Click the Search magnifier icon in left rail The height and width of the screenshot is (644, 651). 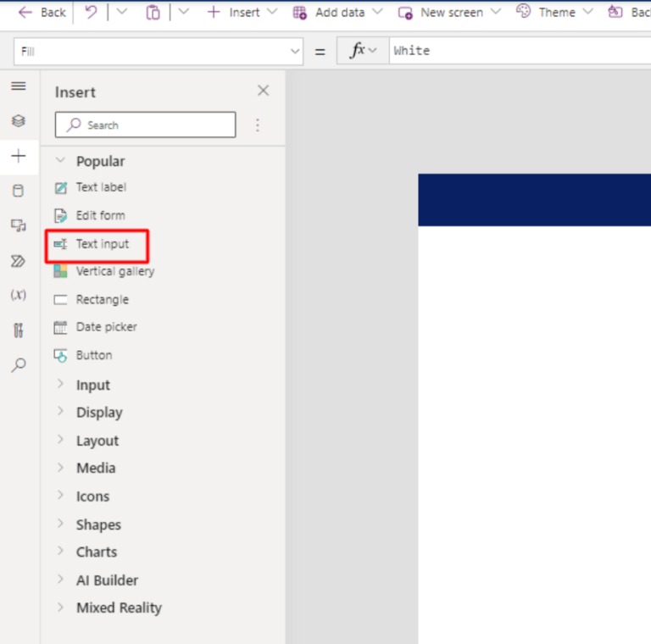click(19, 365)
